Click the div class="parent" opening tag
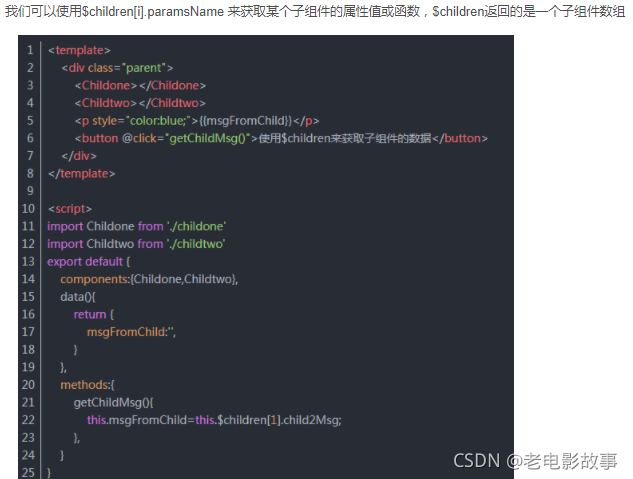The width and height of the screenshot is (633, 479). (x=117, y=68)
